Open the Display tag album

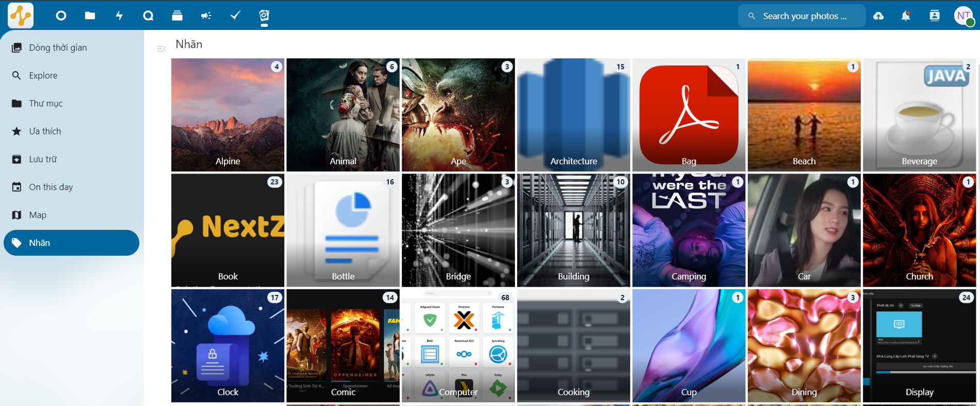point(920,346)
